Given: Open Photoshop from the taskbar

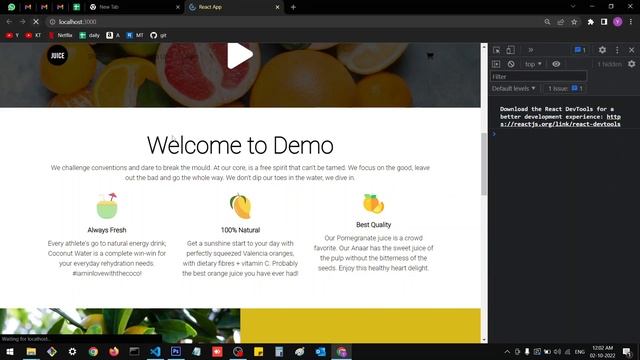Looking at the screenshot, I should coord(176,351).
